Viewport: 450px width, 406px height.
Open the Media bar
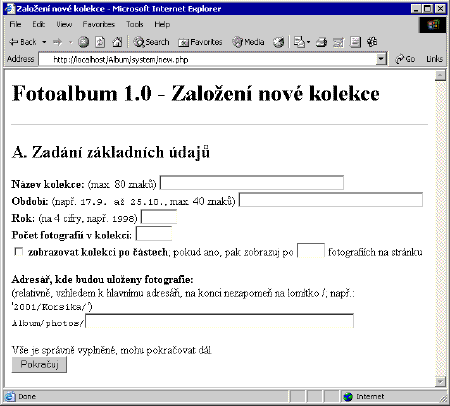pyautogui.click(x=248, y=42)
